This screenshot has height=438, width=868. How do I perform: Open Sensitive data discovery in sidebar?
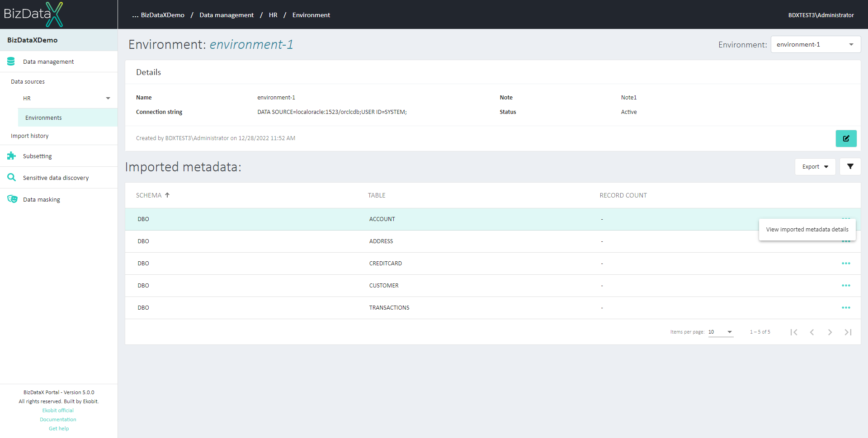point(56,178)
